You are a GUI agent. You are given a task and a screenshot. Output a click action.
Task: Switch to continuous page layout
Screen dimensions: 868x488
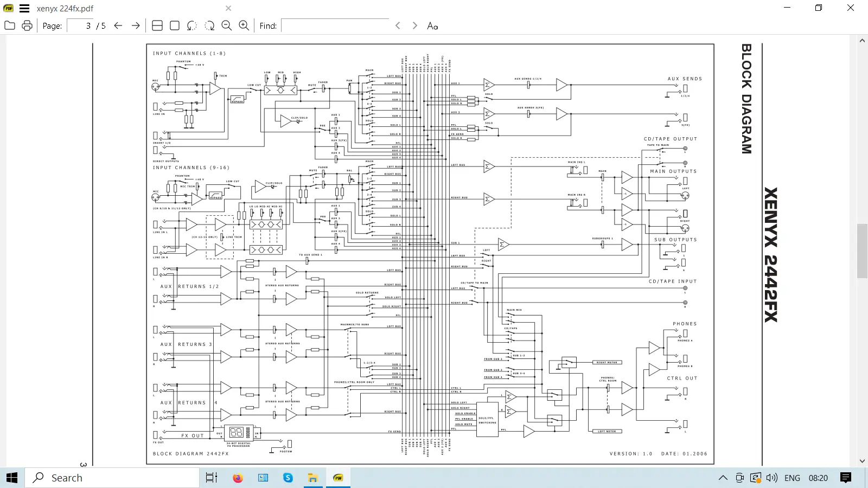coord(157,25)
